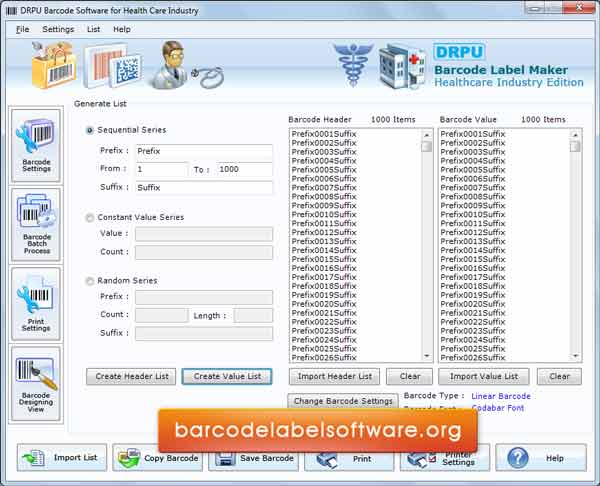Screen dimensions: 600x486
Task: Click Create Value List button
Action: [227, 377]
